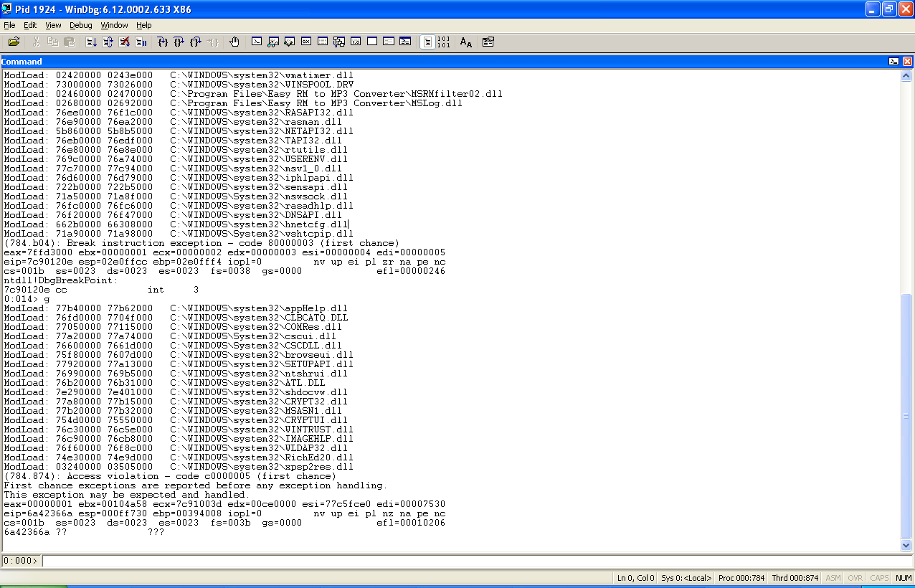The width and height of the screenshot is (915, 588).
Task: Switch to Source mode off (101)
Action: (x=443, y=42)
